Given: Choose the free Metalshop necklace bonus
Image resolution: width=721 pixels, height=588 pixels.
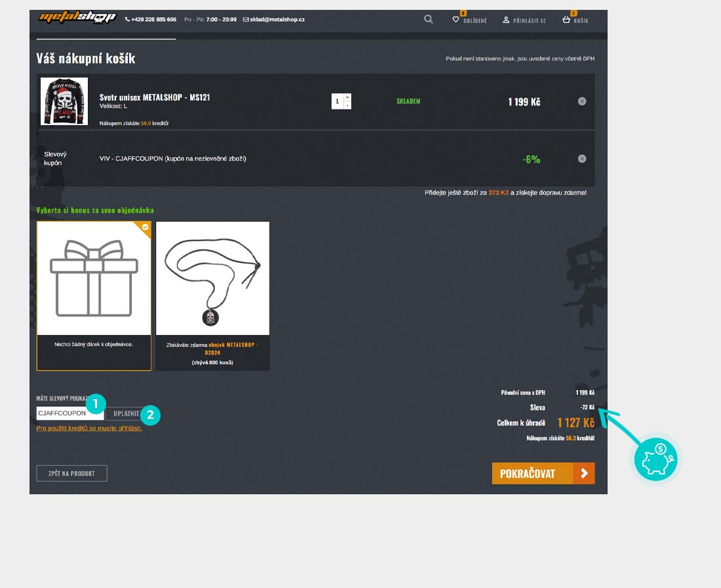Looking at the screenshot, I should [x=212, y=296].
